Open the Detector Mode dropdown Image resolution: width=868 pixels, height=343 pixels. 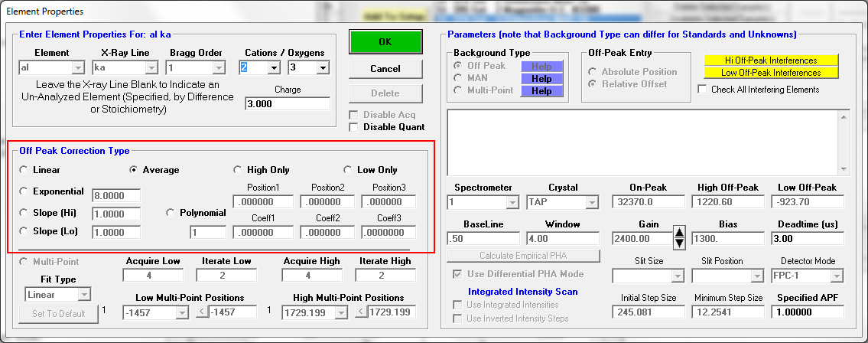pyautogui.click(x=837, y=276)
